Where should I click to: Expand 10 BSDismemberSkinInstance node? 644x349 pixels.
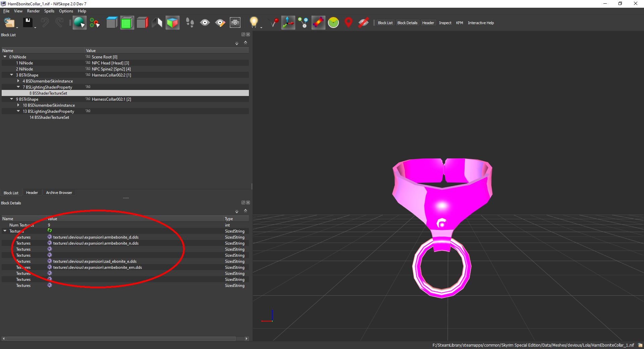click(x=18, y=105)
